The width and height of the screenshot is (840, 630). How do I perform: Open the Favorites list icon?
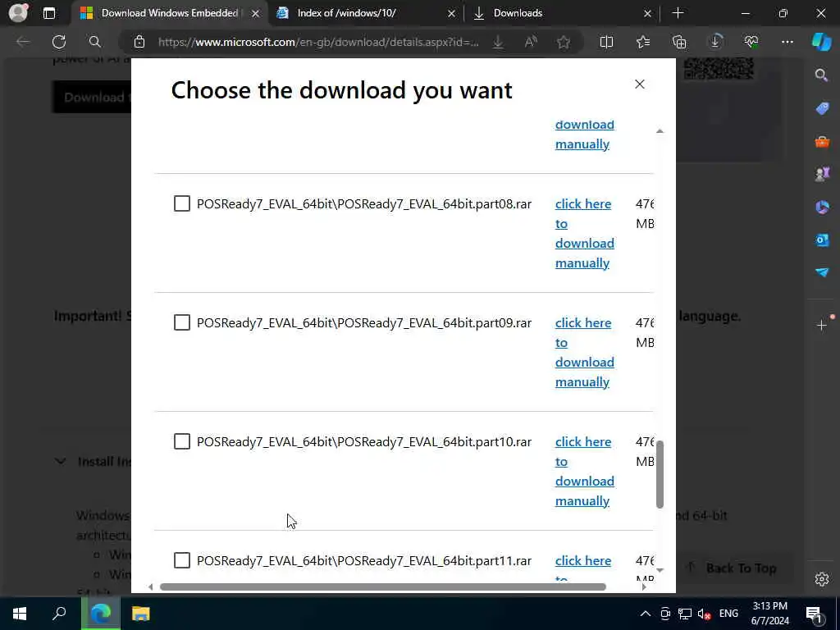[643, 42]
